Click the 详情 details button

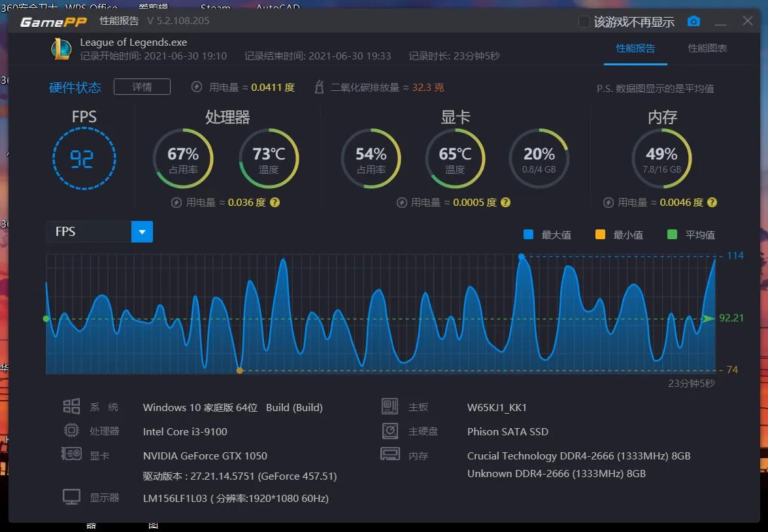(x=142, y=86)
